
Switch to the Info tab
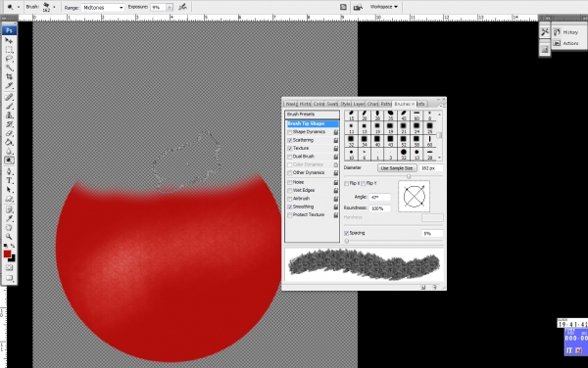click(x=421, y=104)
